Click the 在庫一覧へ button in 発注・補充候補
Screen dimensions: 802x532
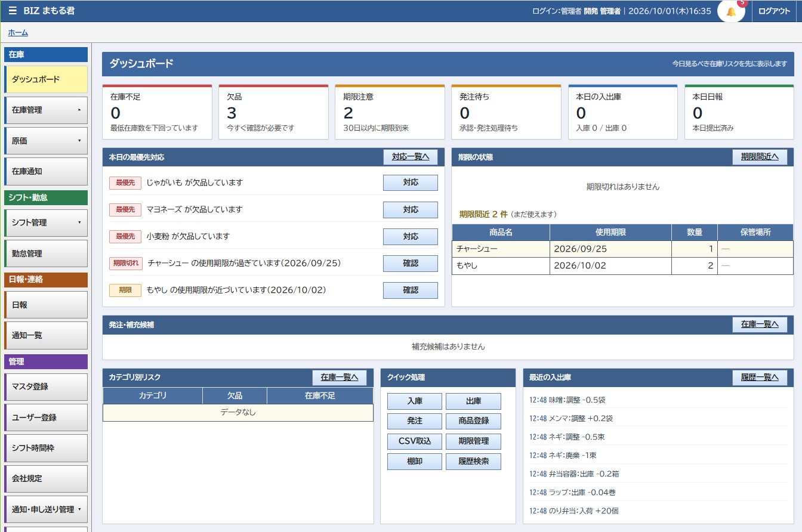click(760, 324)
